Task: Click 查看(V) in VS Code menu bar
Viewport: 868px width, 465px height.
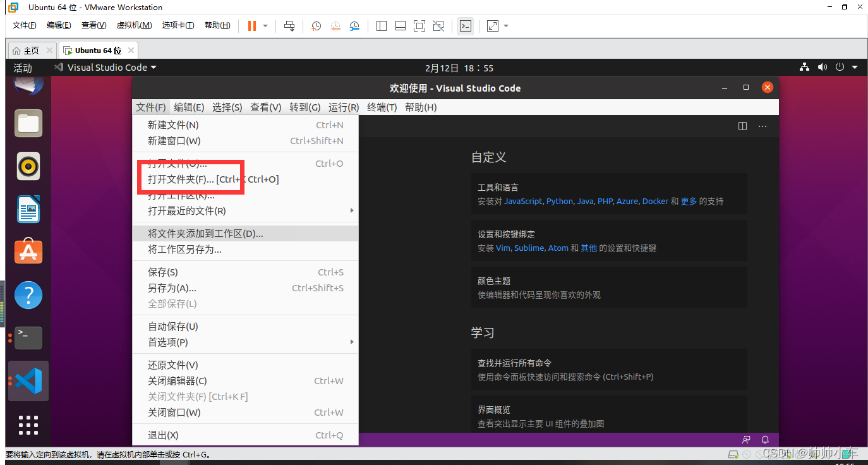Action: point(265,107)
